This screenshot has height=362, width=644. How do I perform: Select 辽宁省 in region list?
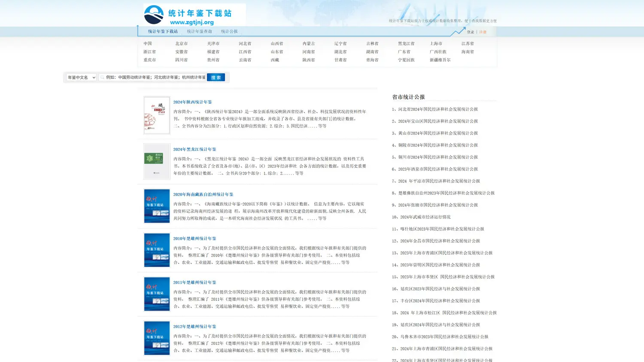[340, 44]
